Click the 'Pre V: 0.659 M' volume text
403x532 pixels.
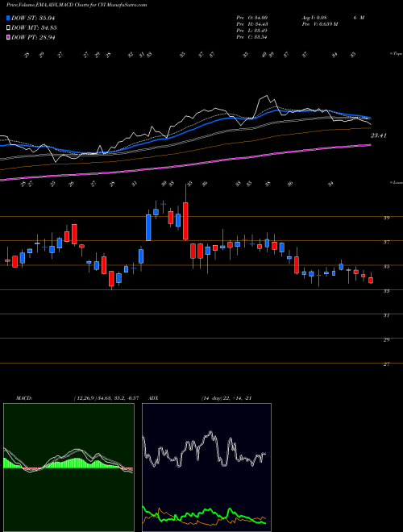[x=319, y=24]
